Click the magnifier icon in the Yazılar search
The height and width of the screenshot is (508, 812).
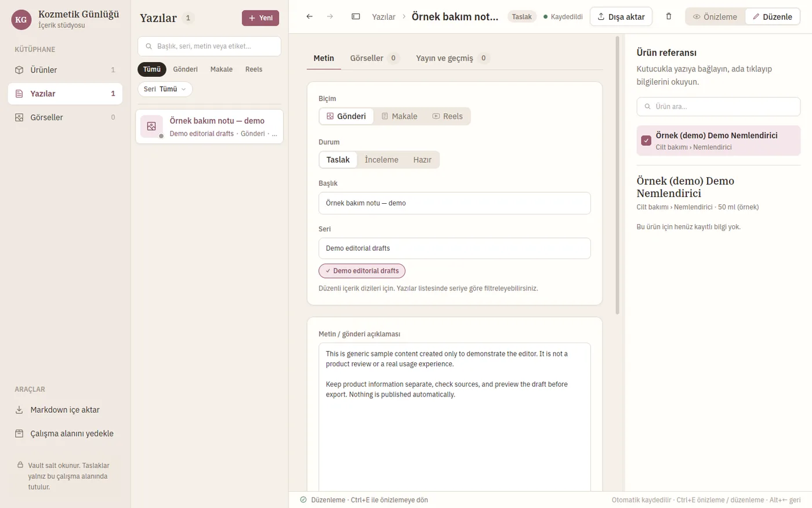coord(149,46)
